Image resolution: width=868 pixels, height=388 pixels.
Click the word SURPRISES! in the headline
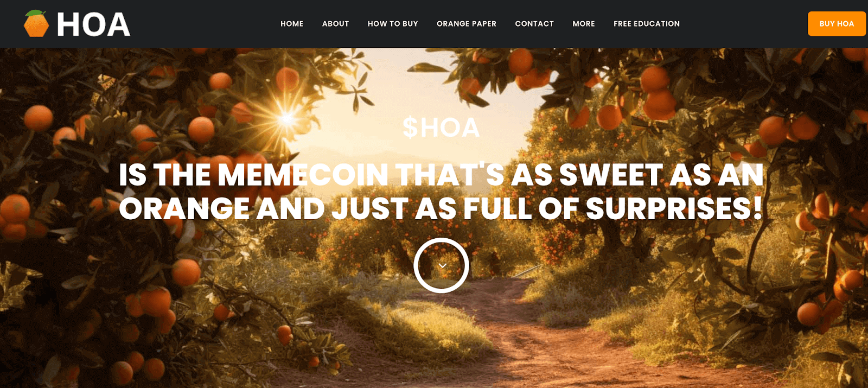coord(674,208)
